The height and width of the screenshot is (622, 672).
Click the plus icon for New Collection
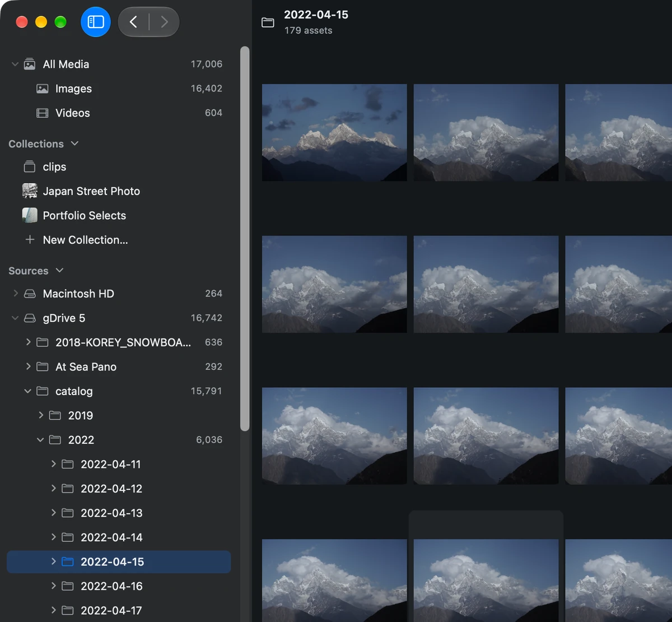point(30,240)
